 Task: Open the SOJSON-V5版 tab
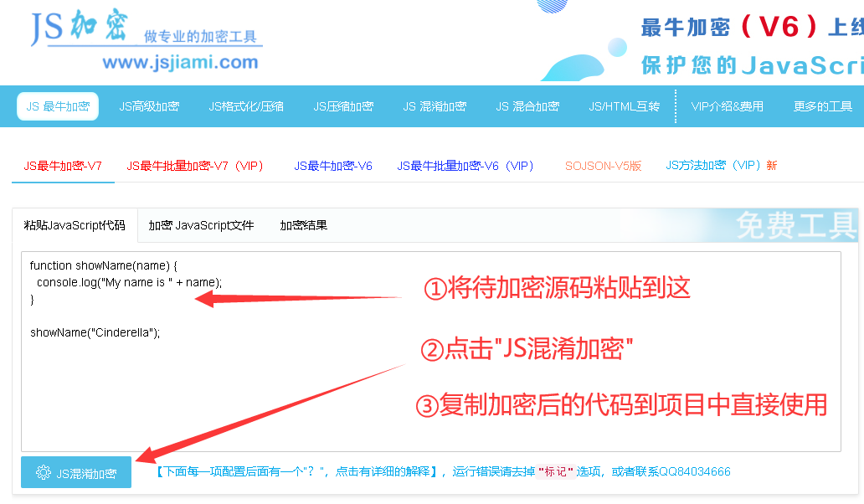603,166
